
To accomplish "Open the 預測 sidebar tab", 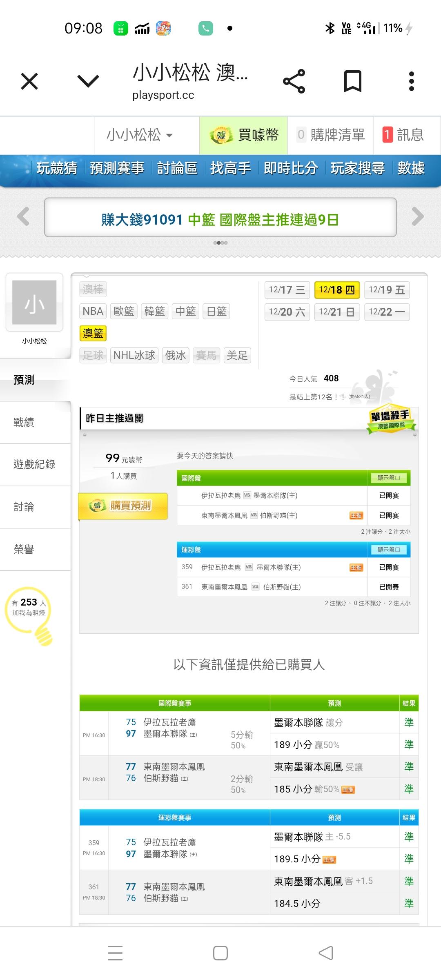I will point(35,380).
